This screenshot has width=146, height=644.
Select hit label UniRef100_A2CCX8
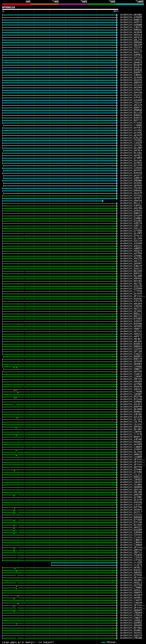(x=131, y=241)
